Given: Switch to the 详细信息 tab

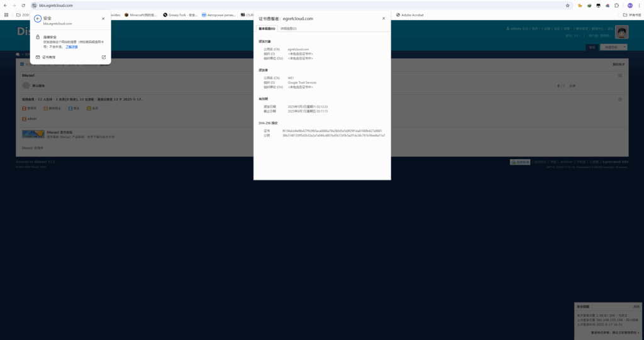Looking at the screenshot, I should coord(288,28).
